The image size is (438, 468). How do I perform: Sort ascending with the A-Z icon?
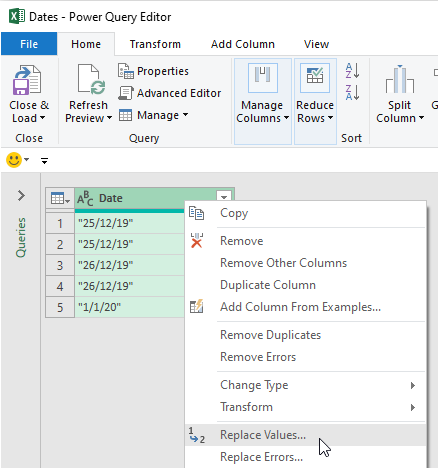pyautogui.click(x=352, y=70)
